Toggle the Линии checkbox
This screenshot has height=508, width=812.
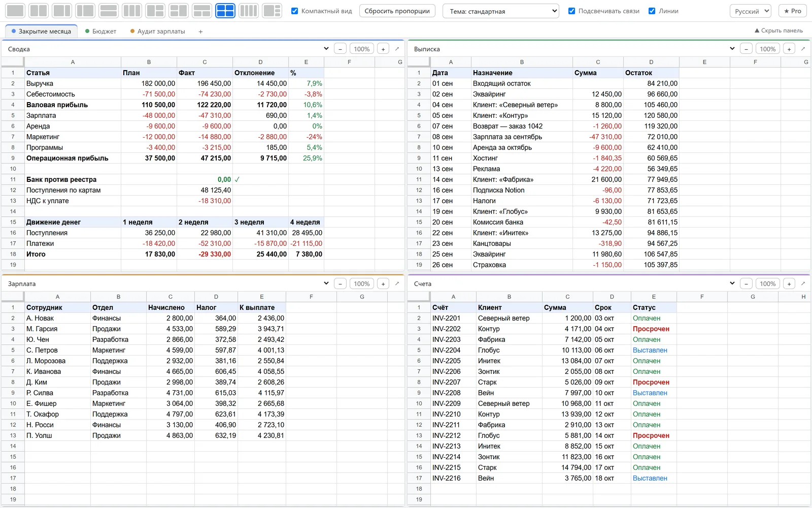(x=652, y=11)
